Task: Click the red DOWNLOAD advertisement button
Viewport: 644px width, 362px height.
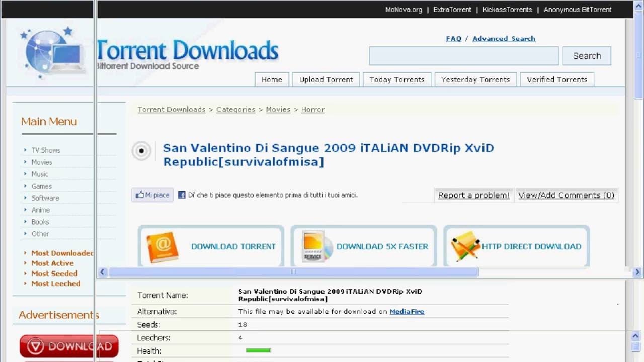Action: [69, 346]
